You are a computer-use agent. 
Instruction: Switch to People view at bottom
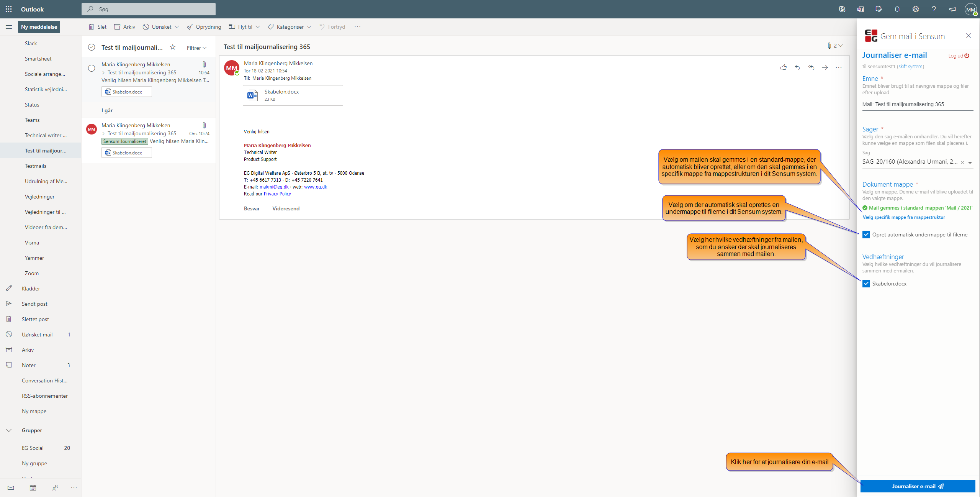pos(55,488)
